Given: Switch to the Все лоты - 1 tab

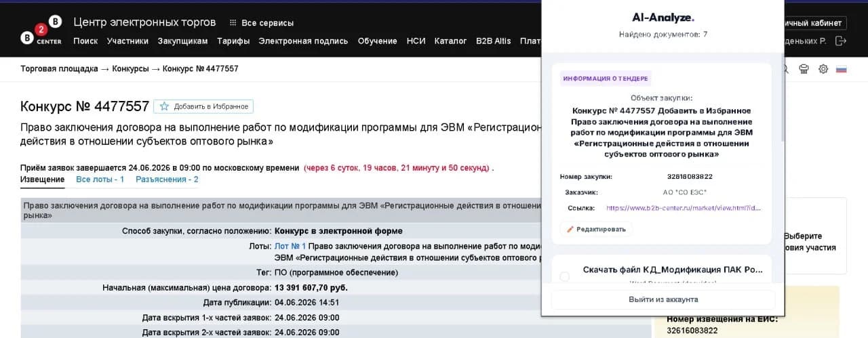Looking at the screenshot, I should (100, 179).
